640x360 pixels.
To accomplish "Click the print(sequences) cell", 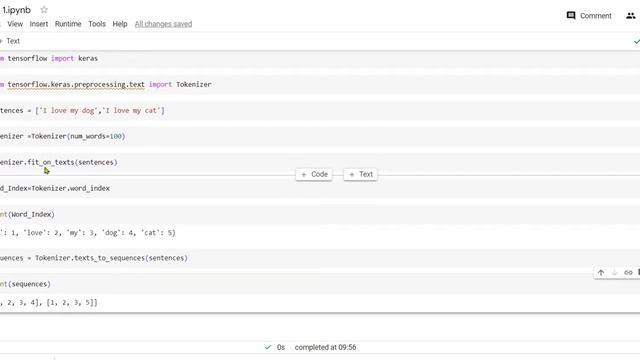I will click(320, 284).
